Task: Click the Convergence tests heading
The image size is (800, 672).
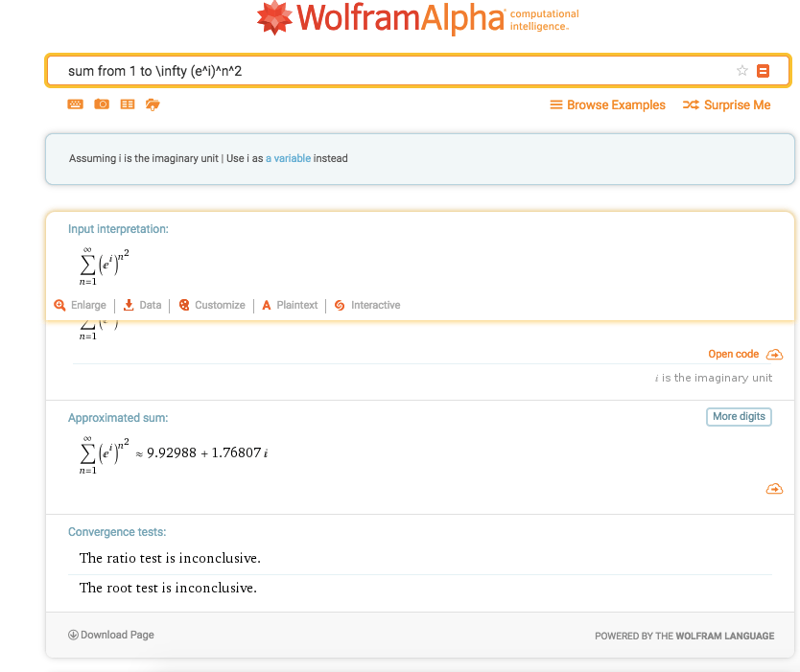Action: [x=117, y=532]
